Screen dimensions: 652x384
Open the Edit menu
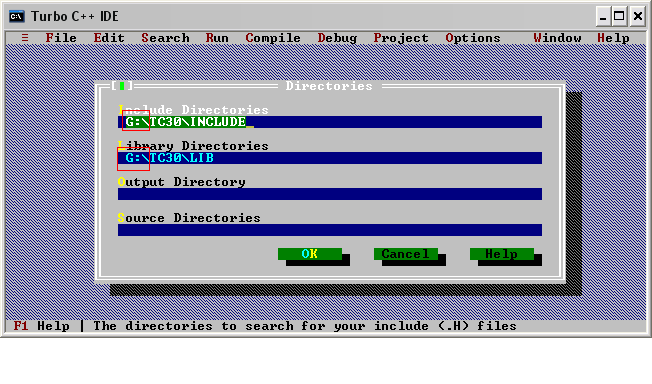[109, 38]
